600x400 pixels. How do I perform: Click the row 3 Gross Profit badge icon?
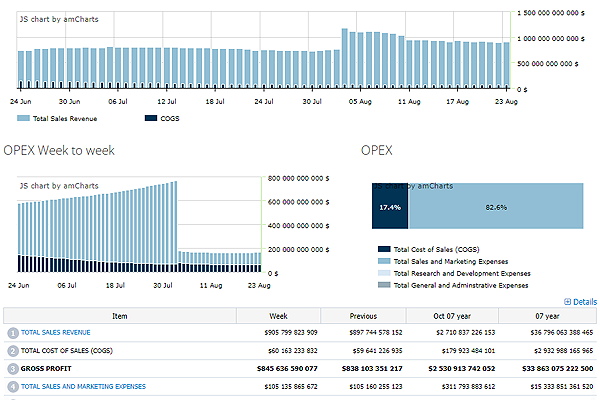tap(12, 369)
